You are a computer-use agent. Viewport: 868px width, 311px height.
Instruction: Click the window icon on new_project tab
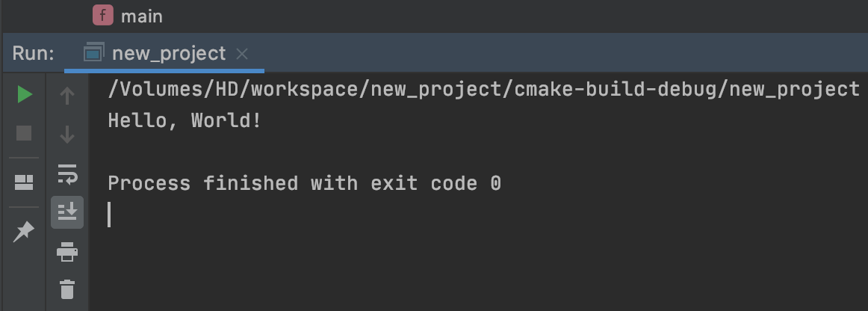[94, 54]
